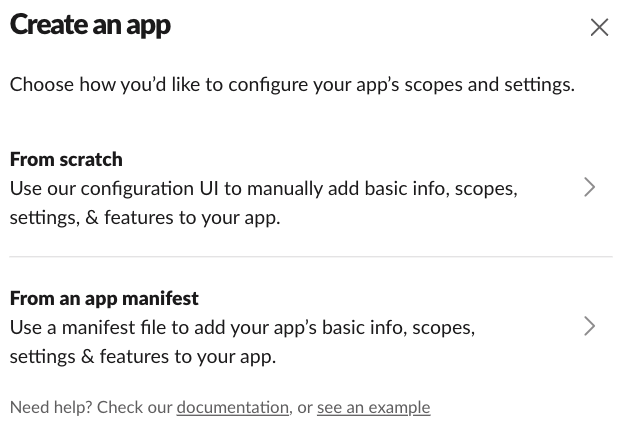The image size is (632, 432).
Task: Click the Need help? Check our text
Action: 91,407
